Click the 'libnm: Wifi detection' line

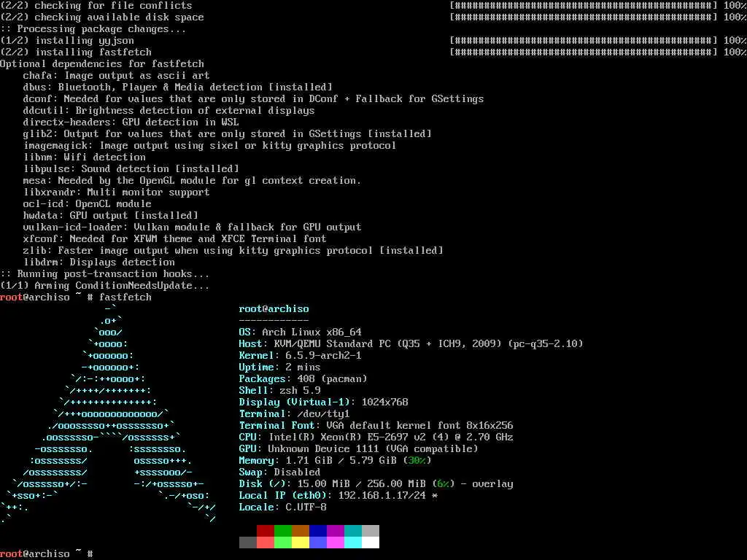click(85, 157)
